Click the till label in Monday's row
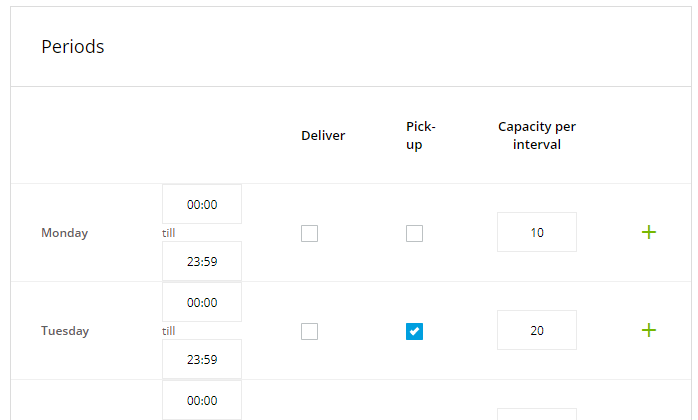The width and height of the screenshot is (698, 420). pos(168,232)
